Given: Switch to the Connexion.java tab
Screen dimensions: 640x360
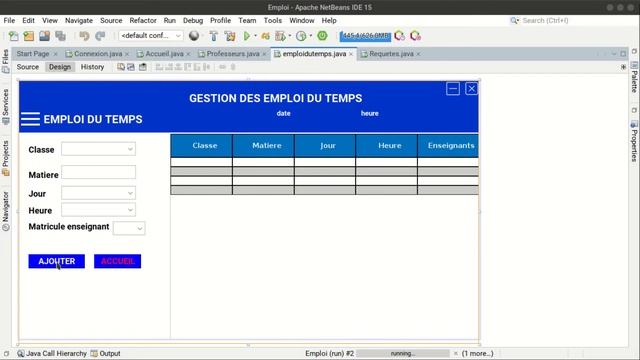Looking at the screenshot, I should pos(98,54).
